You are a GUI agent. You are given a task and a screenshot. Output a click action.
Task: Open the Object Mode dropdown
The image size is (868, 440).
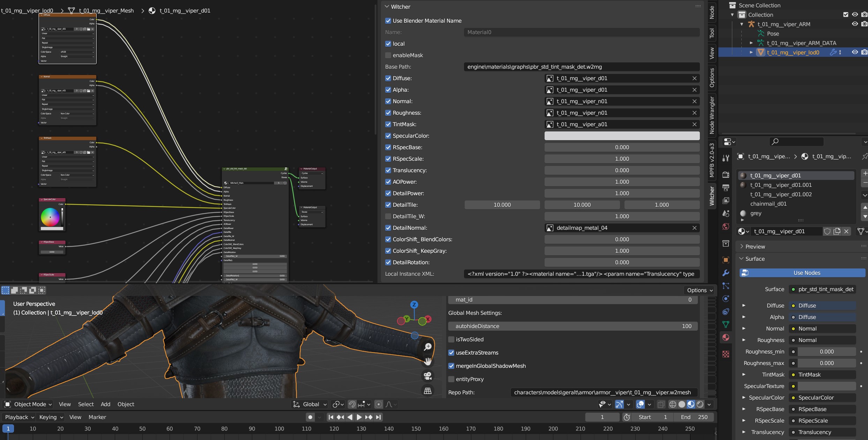(28, 404)
